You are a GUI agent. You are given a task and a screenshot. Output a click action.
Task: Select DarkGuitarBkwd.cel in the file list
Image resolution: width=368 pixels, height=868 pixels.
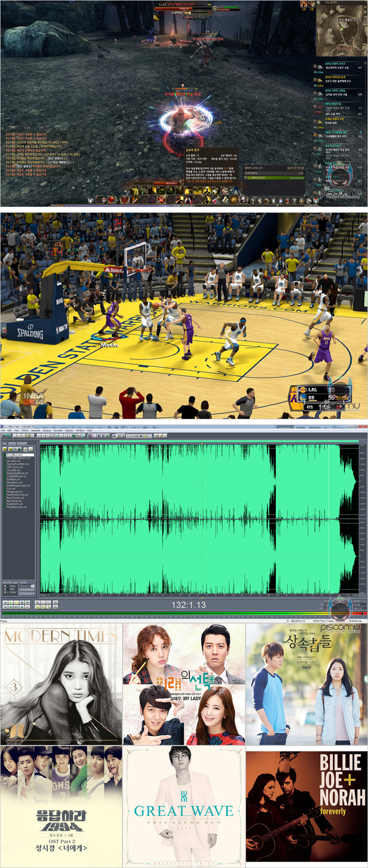(x=17, y=473)
